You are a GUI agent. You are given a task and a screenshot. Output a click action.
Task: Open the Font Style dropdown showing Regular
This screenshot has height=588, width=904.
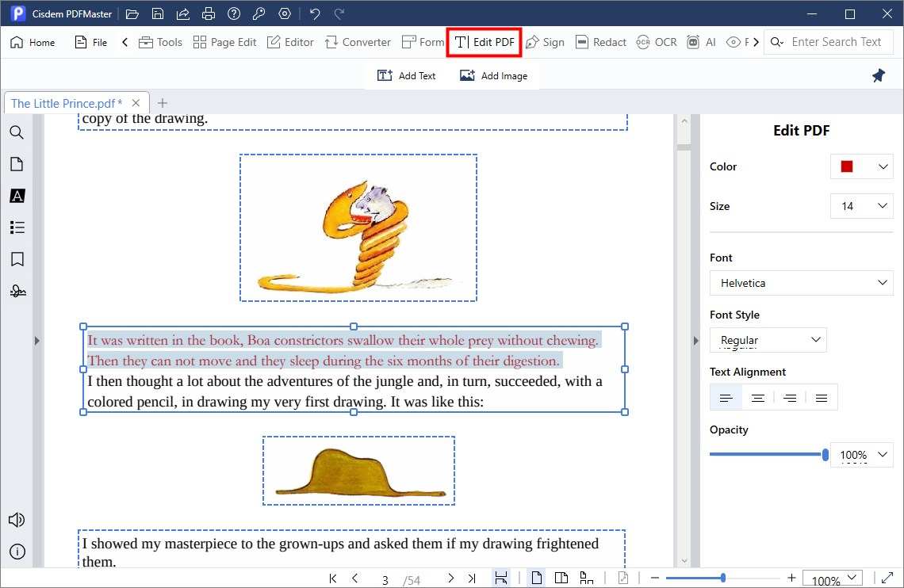[768, 340]
